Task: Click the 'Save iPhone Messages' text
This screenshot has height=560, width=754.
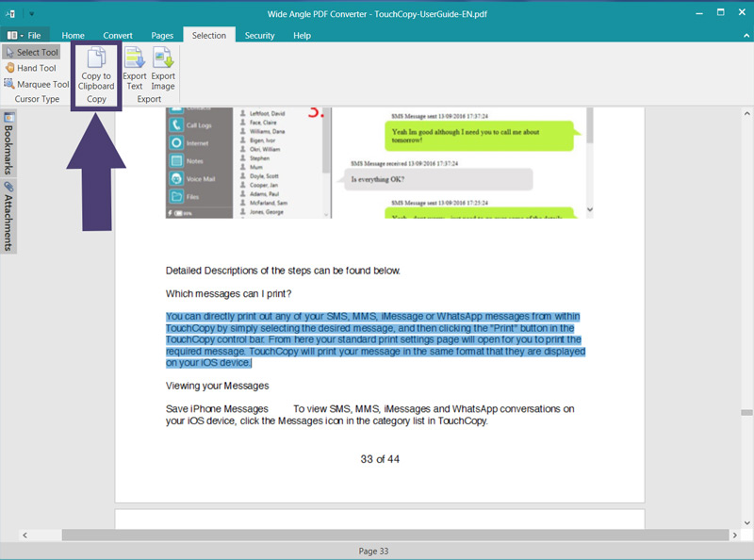Action: point(217,409)
